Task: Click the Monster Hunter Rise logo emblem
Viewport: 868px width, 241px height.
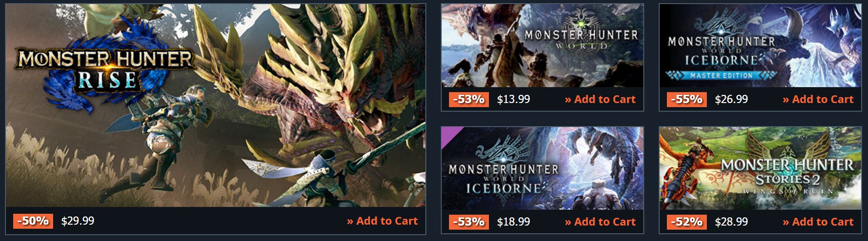Action: (x=105, y=68)
